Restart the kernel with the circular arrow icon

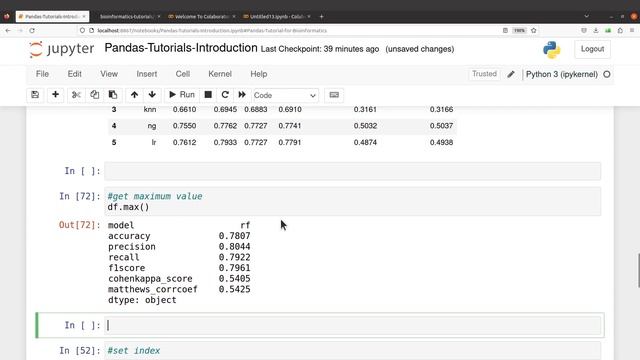[x=225, y=95]
